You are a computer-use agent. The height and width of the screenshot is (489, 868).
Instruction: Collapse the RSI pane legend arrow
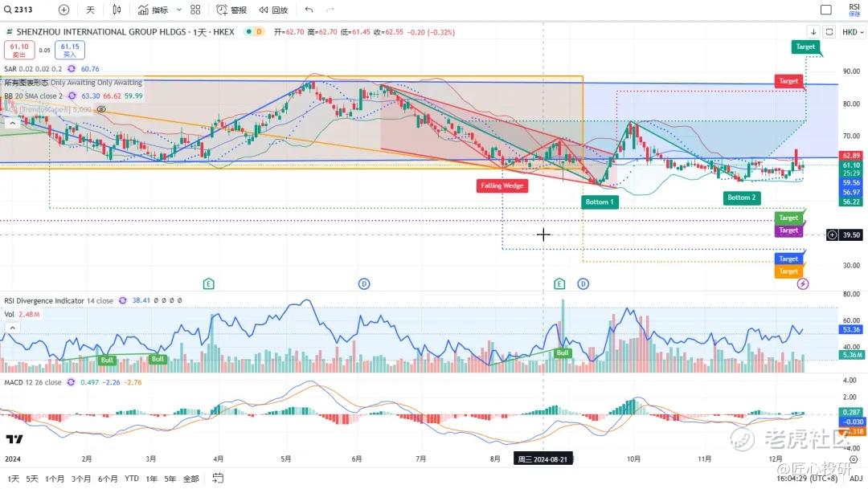[x=12, y=328]
